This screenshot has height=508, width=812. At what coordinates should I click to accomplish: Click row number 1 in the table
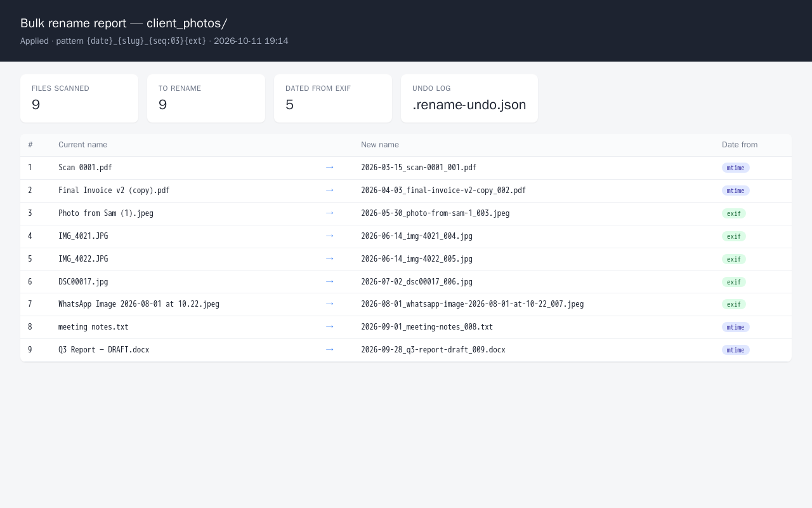point(30,168)
